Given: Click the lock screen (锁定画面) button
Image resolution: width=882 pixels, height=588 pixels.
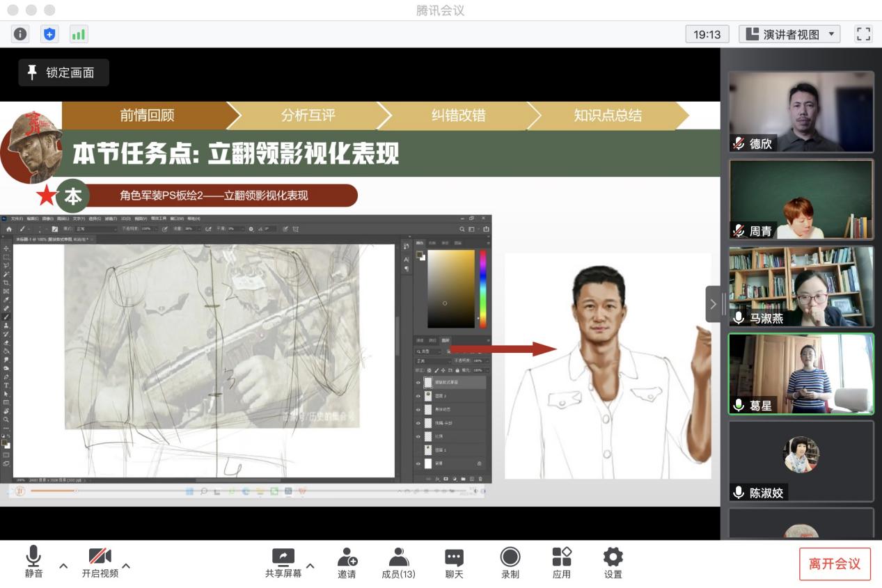Looking at the screenshot, I should coord(63,72).
